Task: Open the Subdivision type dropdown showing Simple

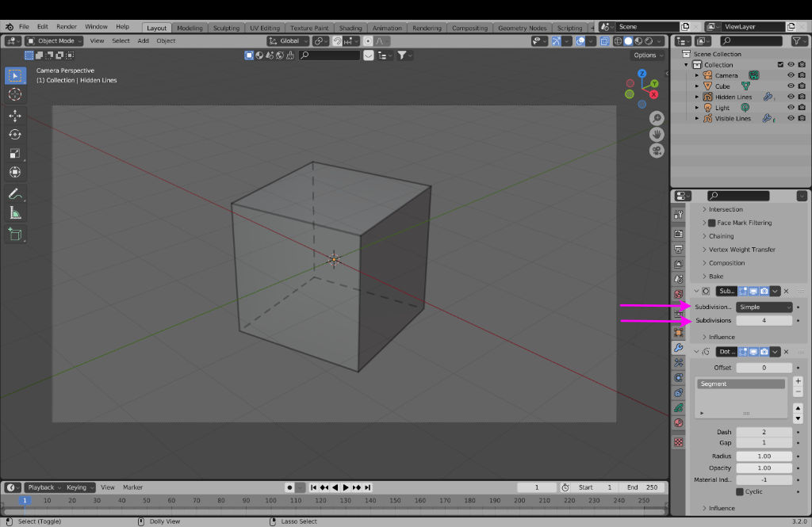Action: (x=764, y=307)
